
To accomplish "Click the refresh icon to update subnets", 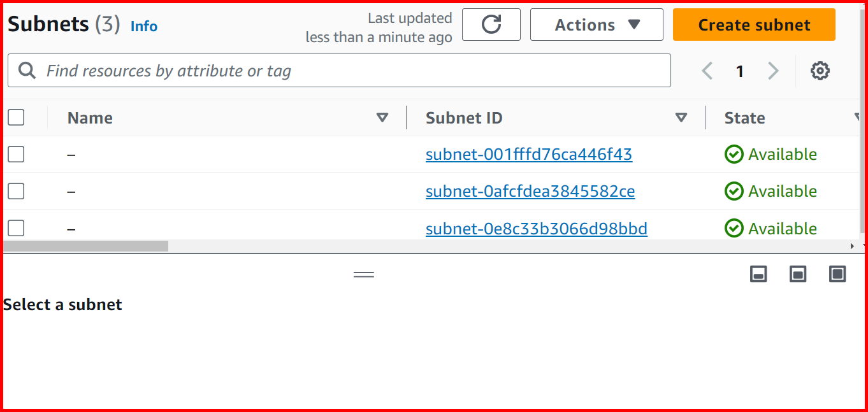I will (491, 24).
